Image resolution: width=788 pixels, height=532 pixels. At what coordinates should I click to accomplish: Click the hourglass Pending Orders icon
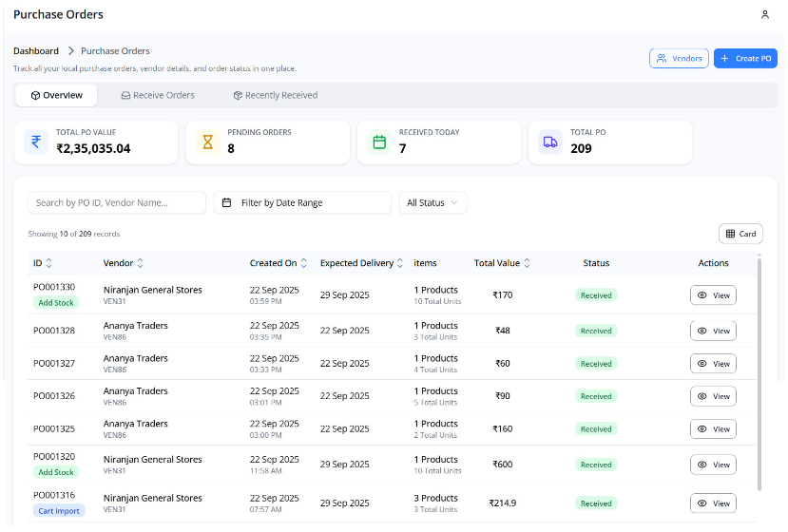click(x=207, y=142)
